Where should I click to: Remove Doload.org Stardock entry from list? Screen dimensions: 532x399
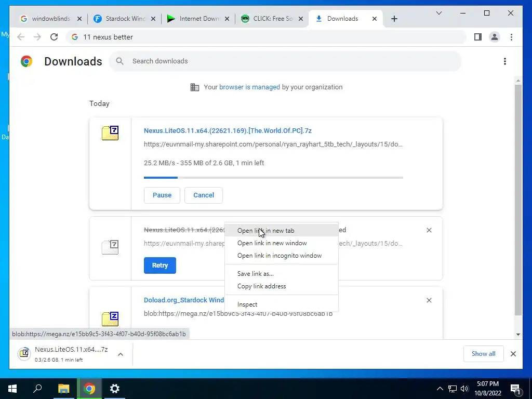click(429, 300)
